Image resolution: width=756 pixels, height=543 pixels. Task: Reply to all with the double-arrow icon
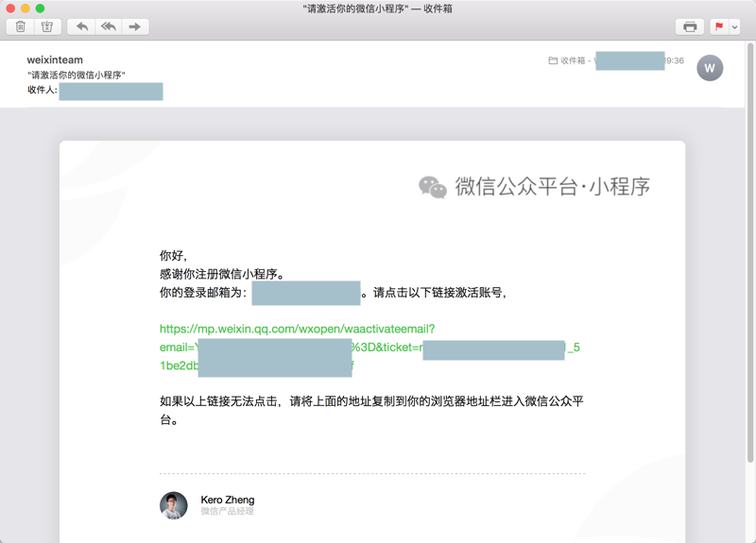tap(109, 26)
